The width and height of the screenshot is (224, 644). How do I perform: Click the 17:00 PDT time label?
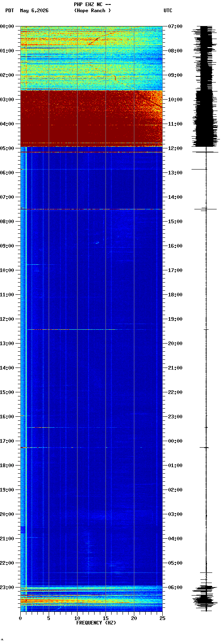coord(7,441)
